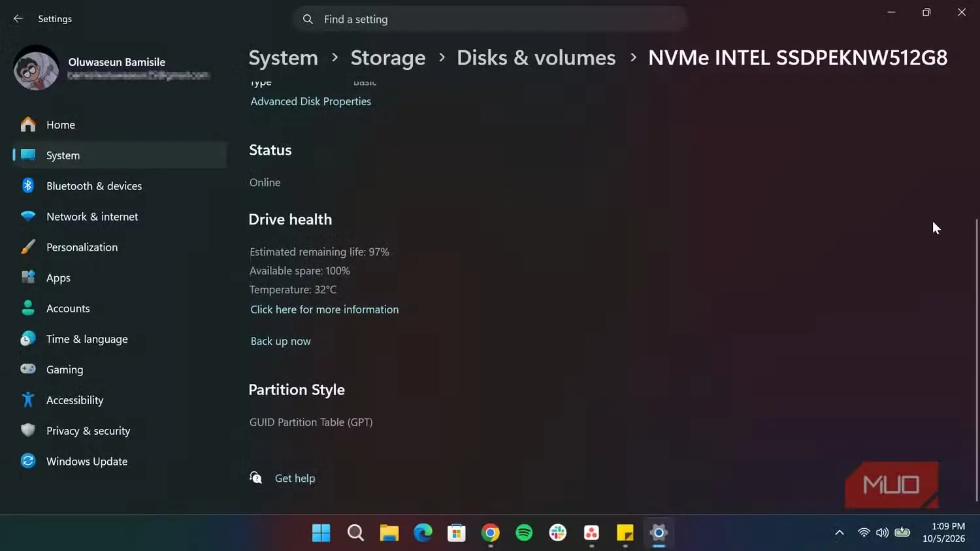Click the Personalization paintbrush icon
Screen dimensions: 980x551
click(28, 247)
